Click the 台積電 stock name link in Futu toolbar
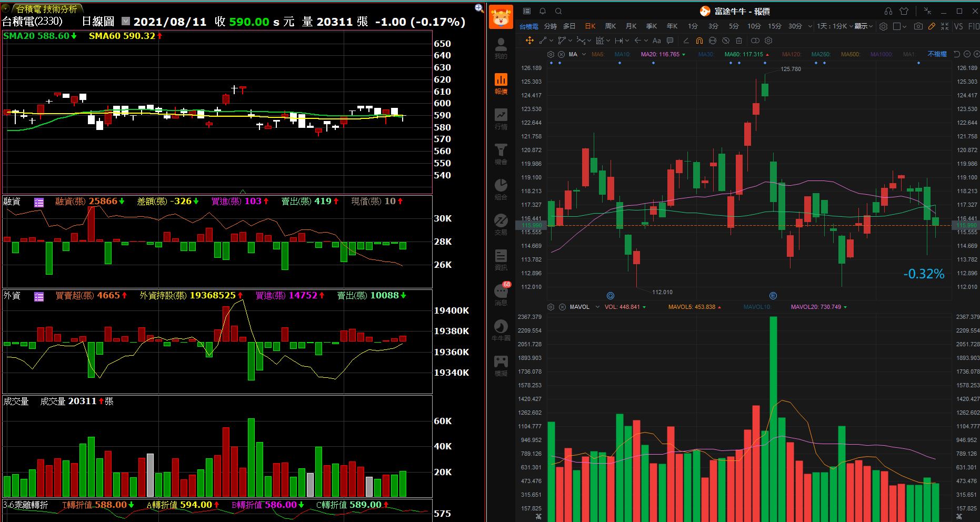This screenshot has height=522, width=980. tap(529, 26)
